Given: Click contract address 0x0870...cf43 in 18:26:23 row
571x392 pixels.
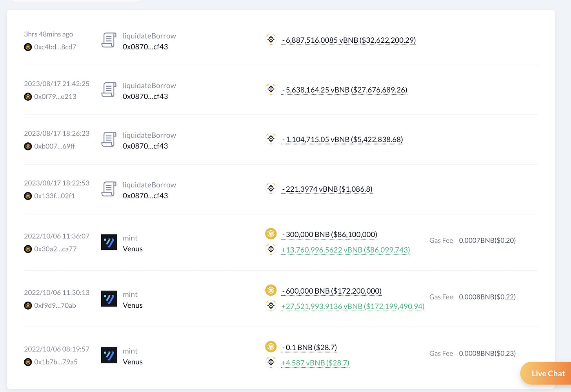Looking at the screenshot, I should pos(145,146).
